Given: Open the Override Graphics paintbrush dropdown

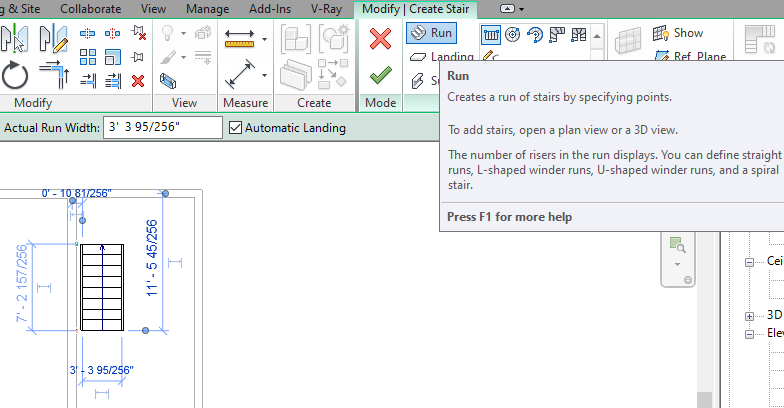Looking at the screenshot, I should click(184, 58).
